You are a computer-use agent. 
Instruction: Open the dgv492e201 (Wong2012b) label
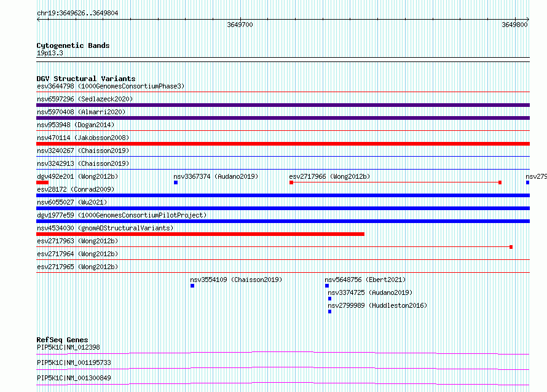point(77,176)
